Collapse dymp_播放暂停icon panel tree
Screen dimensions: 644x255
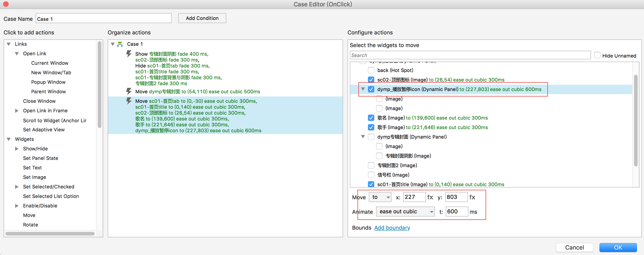[x=363, y=89]
